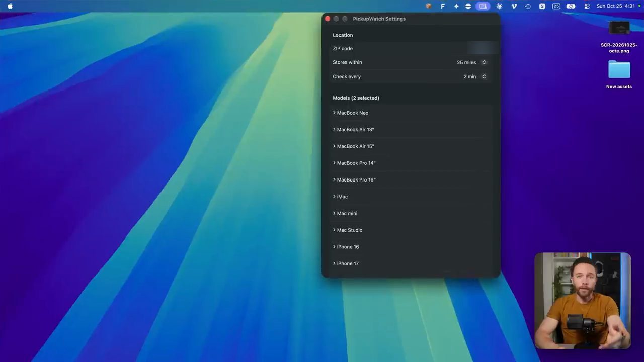Screen dimensions: 644x362
Task: Click the calendar 25 menu bar icon
Action: point(556,6)
